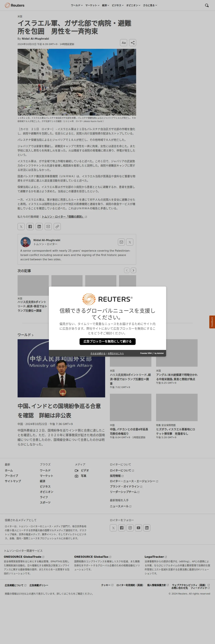Open 採用情報 footer link
This screenshot has width=215, height=644.
coord(117,476)
